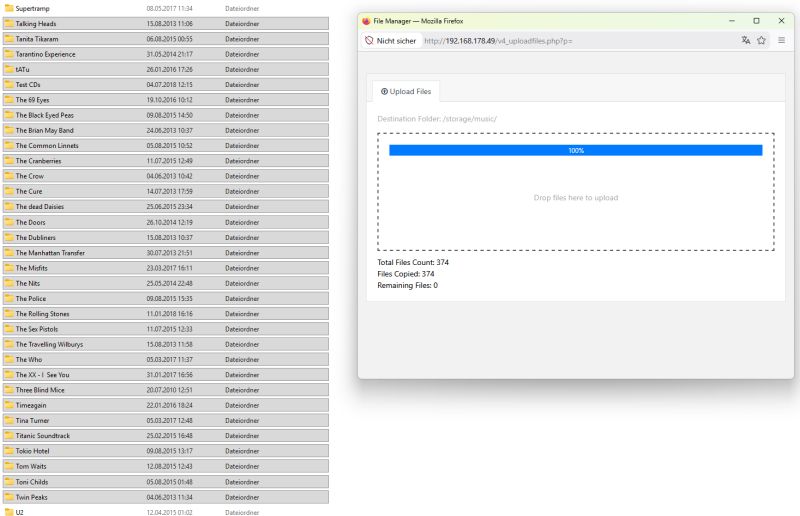Minimize the Firefox File Manager window
800x516 pixels.
729,20
